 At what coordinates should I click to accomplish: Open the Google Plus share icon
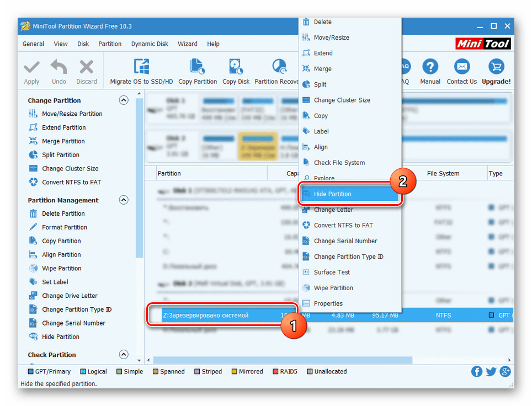pyautogui.click(x=505, y=371)
